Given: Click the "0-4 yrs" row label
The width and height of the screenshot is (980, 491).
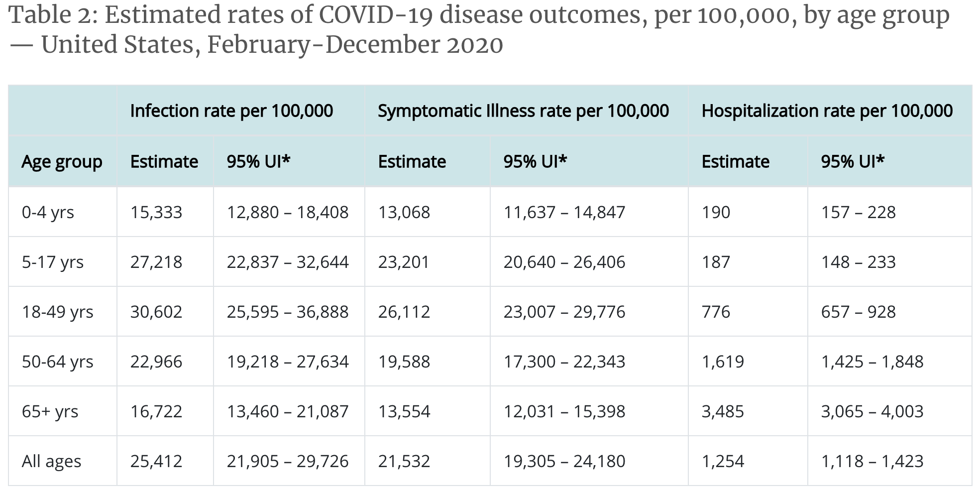Looking at the screenshot, I should click(x=48, y=212).
